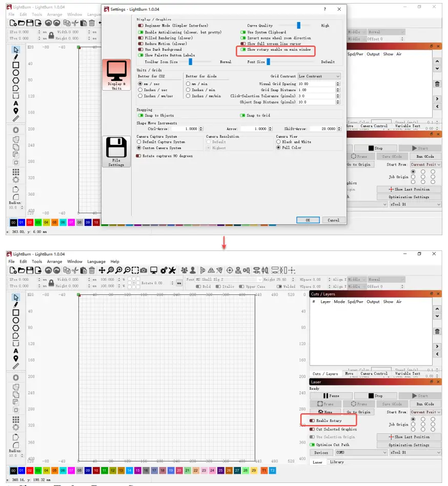Image resolution: width=448 pixels, height=486 pixels.
Task: Open Display & Units page in Settings dialog
Action: coord(116,75)
